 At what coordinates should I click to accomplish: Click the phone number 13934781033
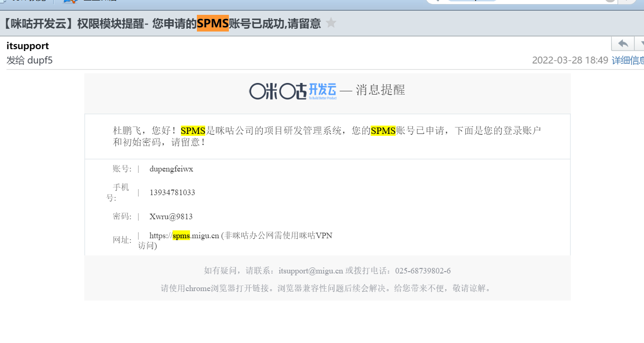(x=172, y=192)
